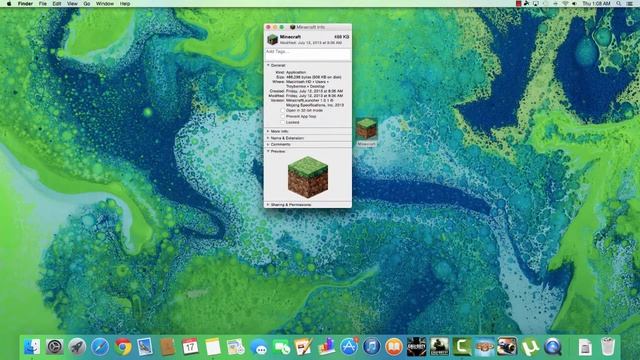This screenshot has width=640, height=360.
Task: Launch Call of Duty Black Ops icon
Action: click(x=417, y=347)
